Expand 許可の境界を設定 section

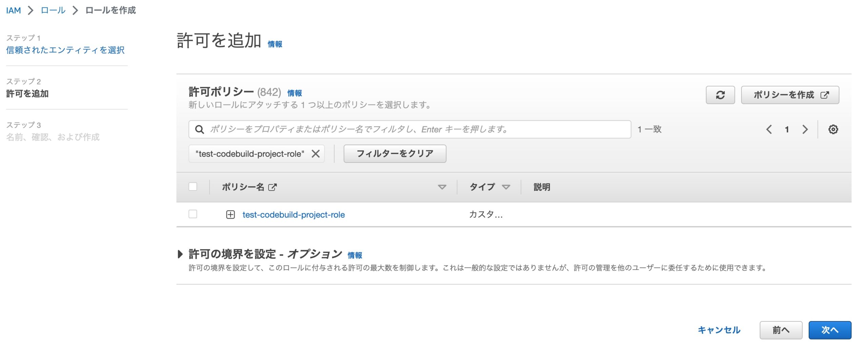pos(180,254)
